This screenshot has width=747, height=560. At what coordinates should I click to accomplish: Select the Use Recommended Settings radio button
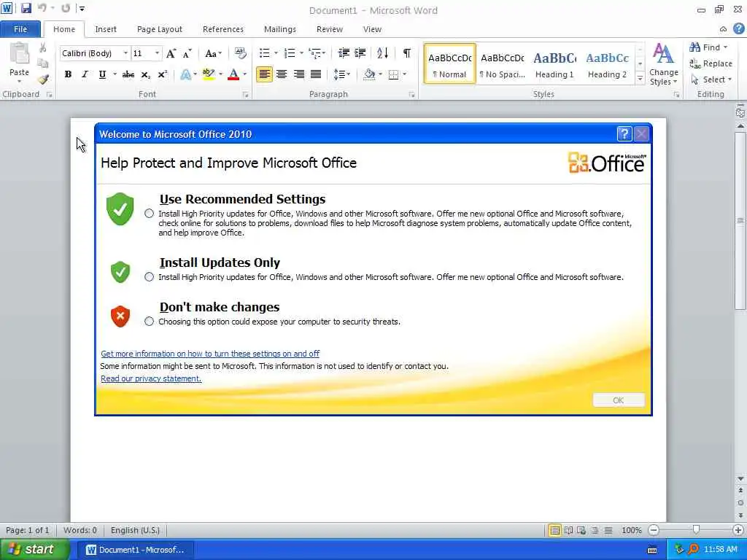pyautogui.click(x=149, y=214)
